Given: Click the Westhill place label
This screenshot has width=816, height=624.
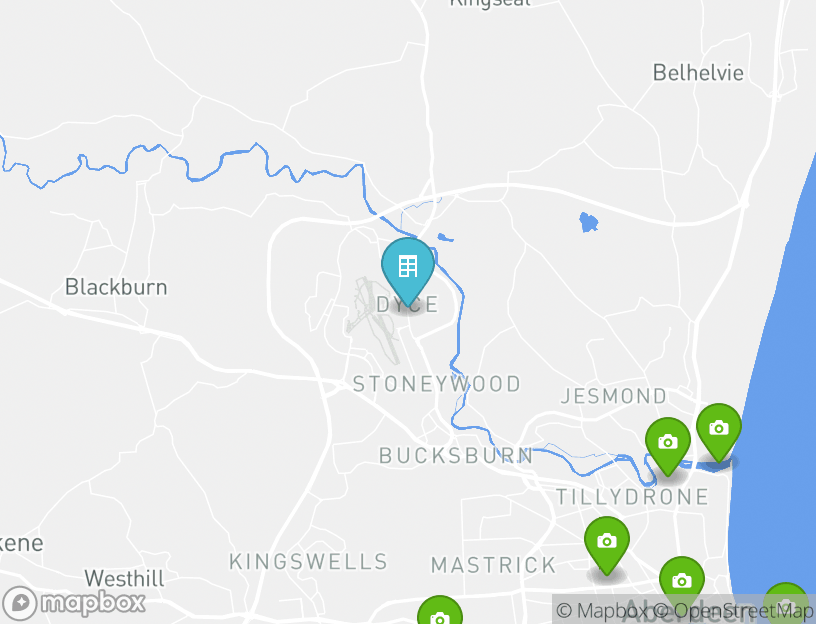Looking at the screenshot, I should 124,578.
